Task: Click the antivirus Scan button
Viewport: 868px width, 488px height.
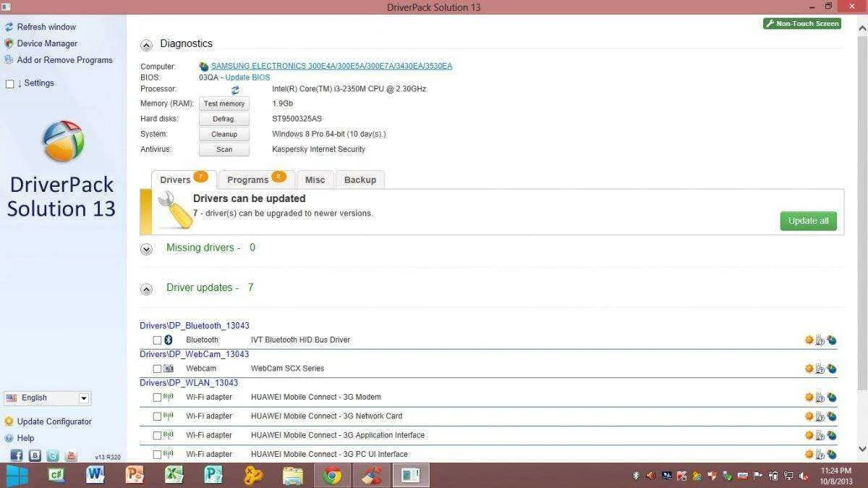Action: point(224,149)
